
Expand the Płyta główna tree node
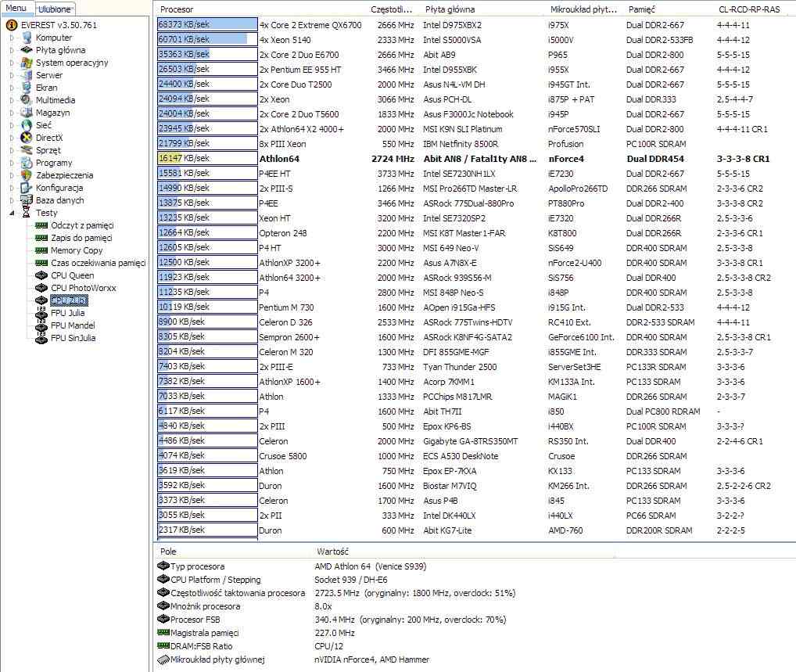pyautogui.click(x=12, y=50)
